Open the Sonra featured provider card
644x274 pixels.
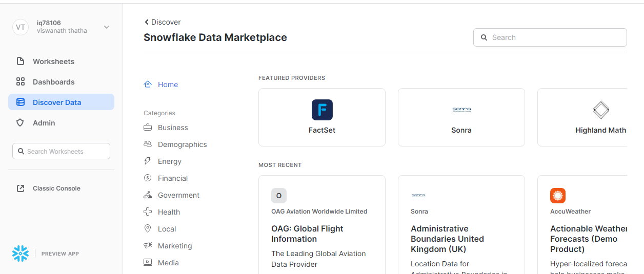pos(461,117)
